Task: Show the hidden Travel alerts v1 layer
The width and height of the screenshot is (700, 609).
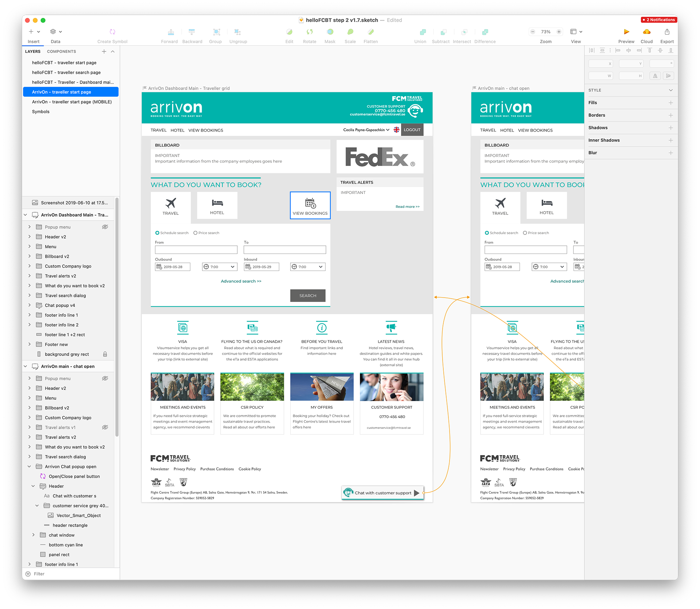Action: pos(105,427)
